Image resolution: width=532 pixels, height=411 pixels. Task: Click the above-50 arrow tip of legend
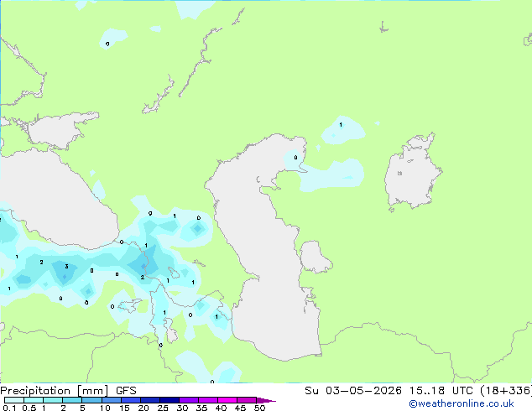point(266,400)
